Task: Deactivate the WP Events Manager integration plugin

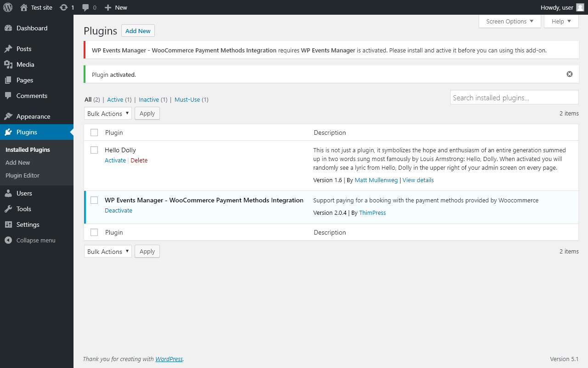Action: click(x=119, y=210)
